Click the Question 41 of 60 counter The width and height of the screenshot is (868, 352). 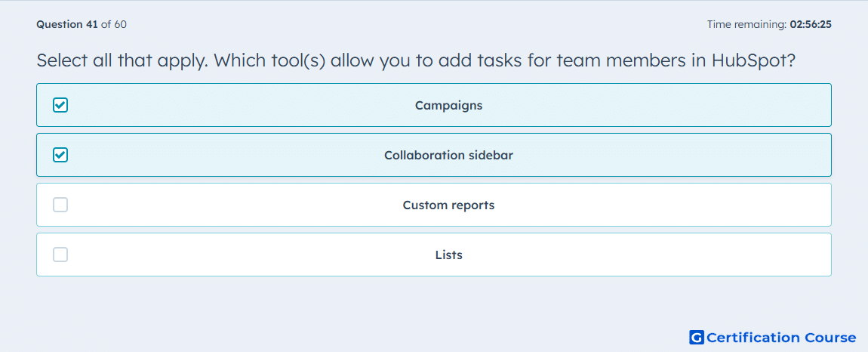(x=82, y=24)
